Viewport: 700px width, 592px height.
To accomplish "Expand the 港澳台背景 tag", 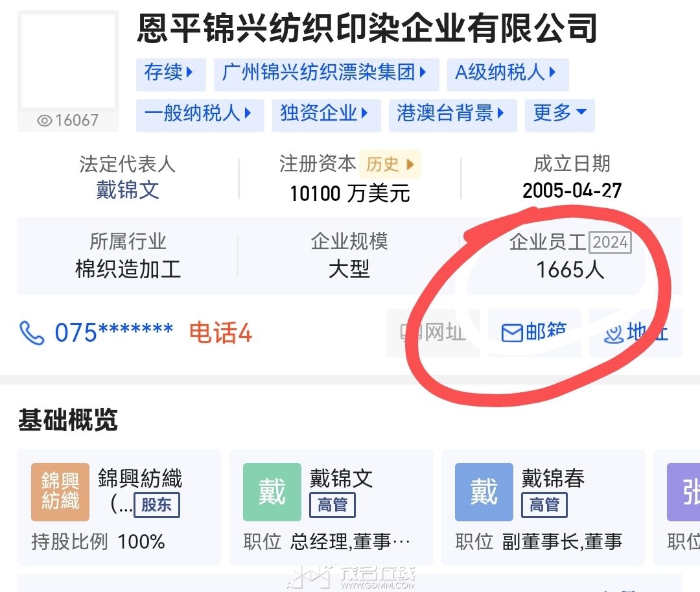I will 452,114.
